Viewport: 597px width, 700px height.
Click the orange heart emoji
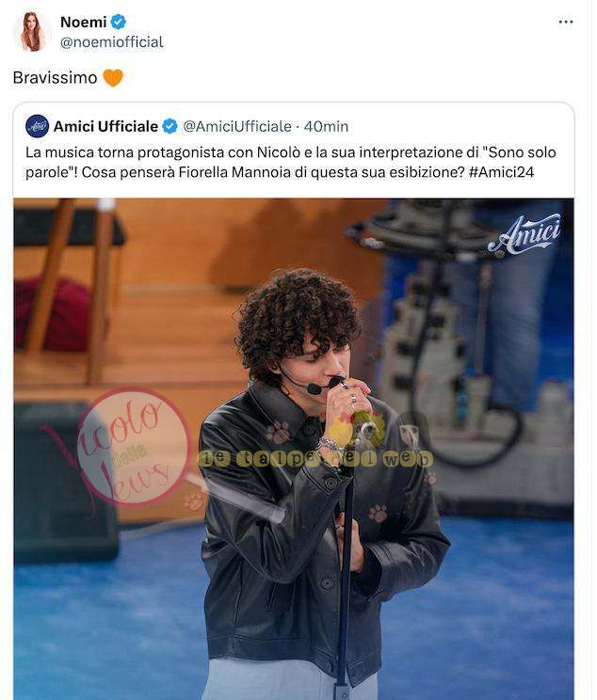coord(113,78)
